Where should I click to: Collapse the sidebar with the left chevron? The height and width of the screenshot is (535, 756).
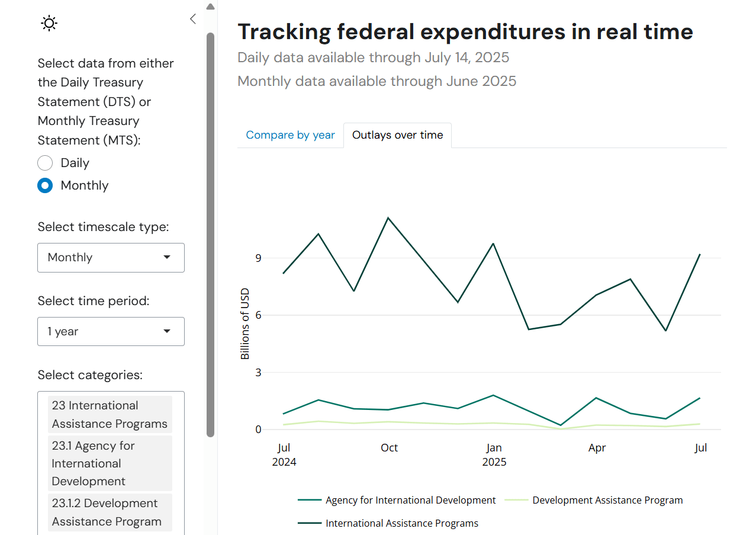(x=192, y=18)
